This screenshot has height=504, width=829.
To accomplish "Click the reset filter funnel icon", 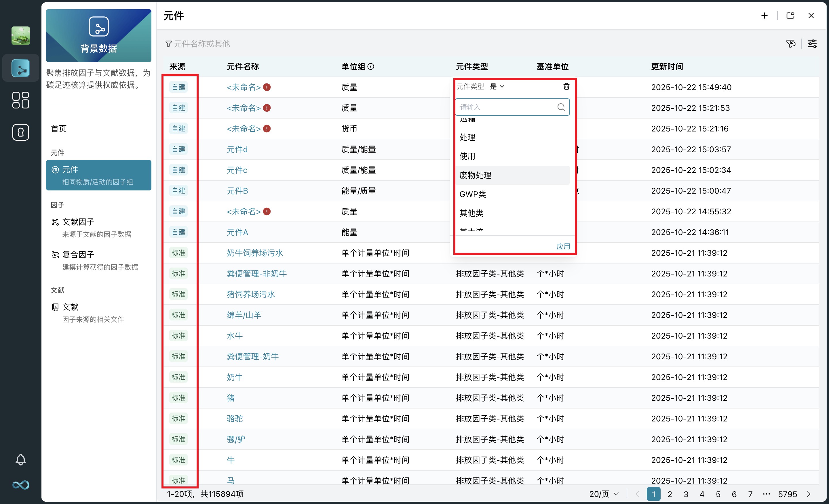I will pyautogui.click(x=791, y=44).
